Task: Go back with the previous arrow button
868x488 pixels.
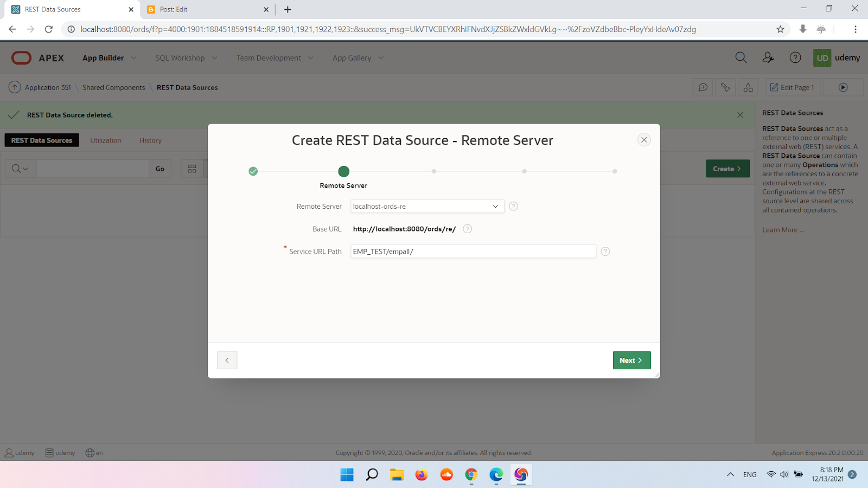Action: pyautogui.click(x=227, y=360)
